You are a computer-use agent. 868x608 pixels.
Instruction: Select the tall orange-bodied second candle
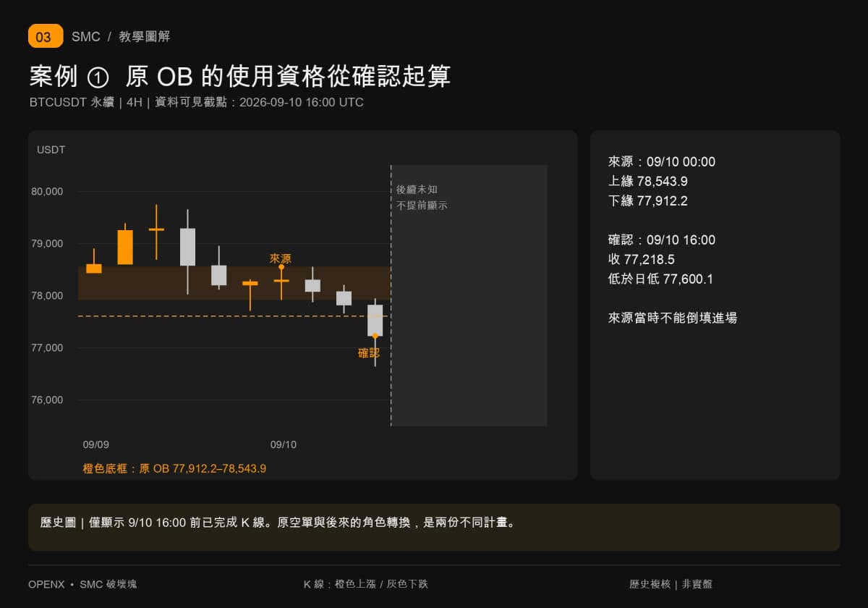(125, 248)
